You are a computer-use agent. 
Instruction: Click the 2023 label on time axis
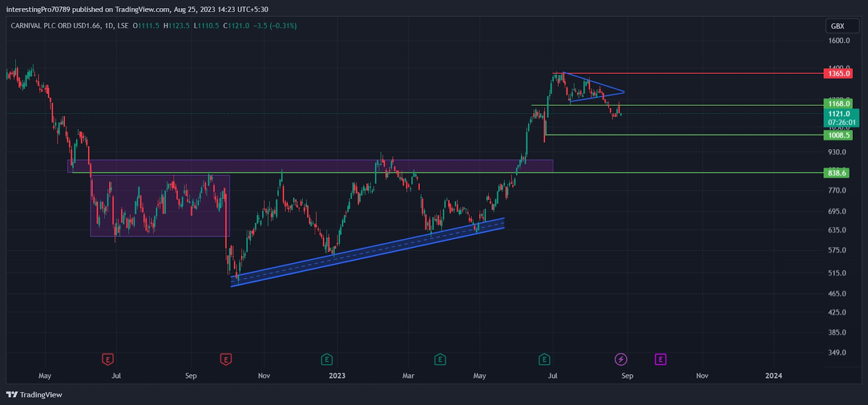coord(337,376)
